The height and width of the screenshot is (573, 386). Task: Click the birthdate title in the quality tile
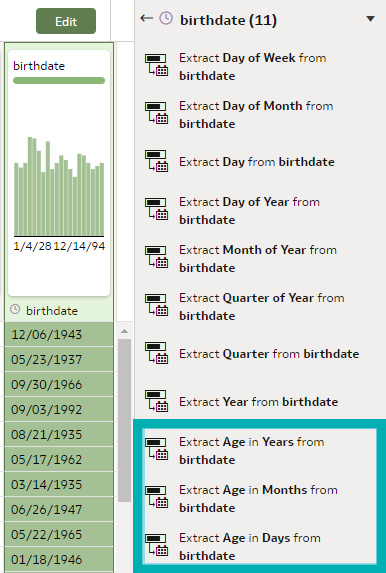(x=39, y=66)
